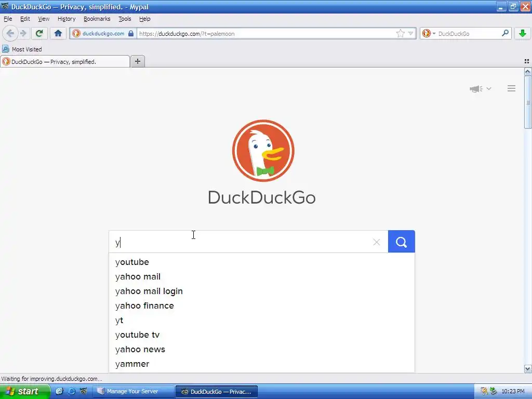Screen dimensions: 532x399
Task: Open a new tab with plus button
Action: coord(137,61)
